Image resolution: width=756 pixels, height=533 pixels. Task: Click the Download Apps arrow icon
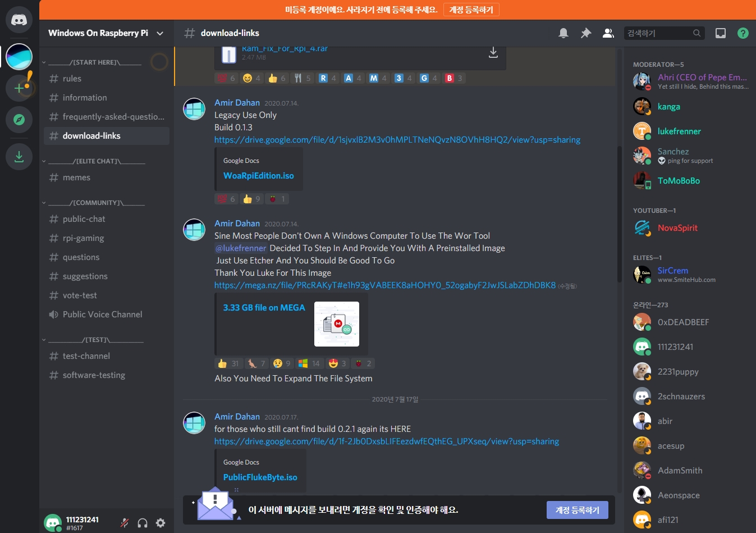click(x=19, y=156)
